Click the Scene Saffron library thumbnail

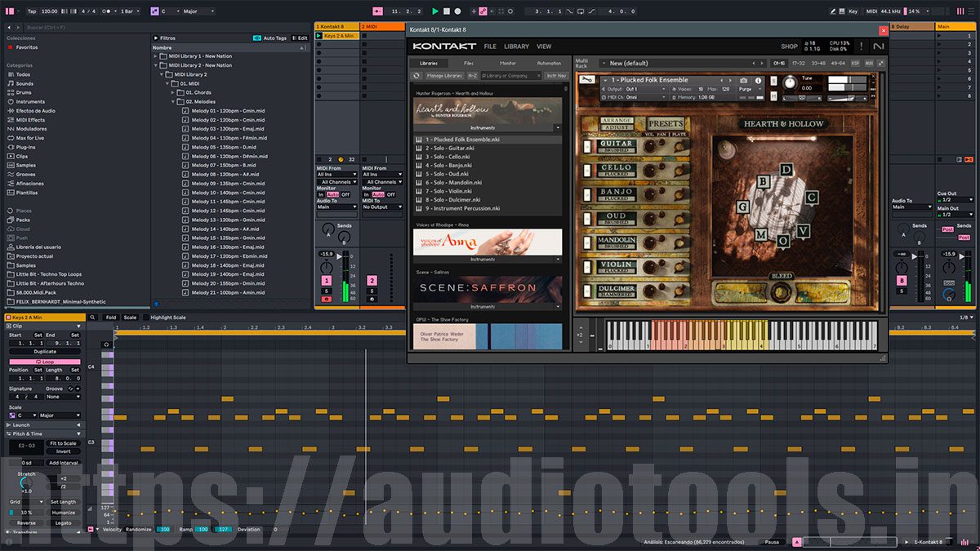coord(488,287)
